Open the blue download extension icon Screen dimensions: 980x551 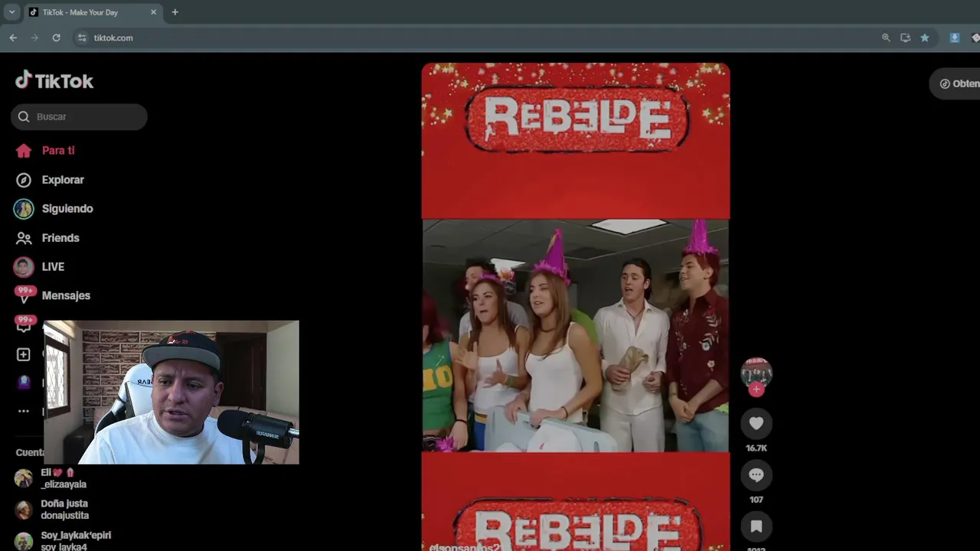(x=955, y=37)
